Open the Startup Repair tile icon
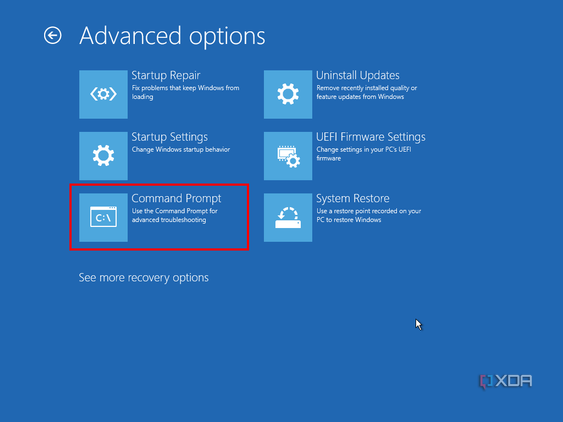This screenshot has height=422, width=563. point(103,94)
